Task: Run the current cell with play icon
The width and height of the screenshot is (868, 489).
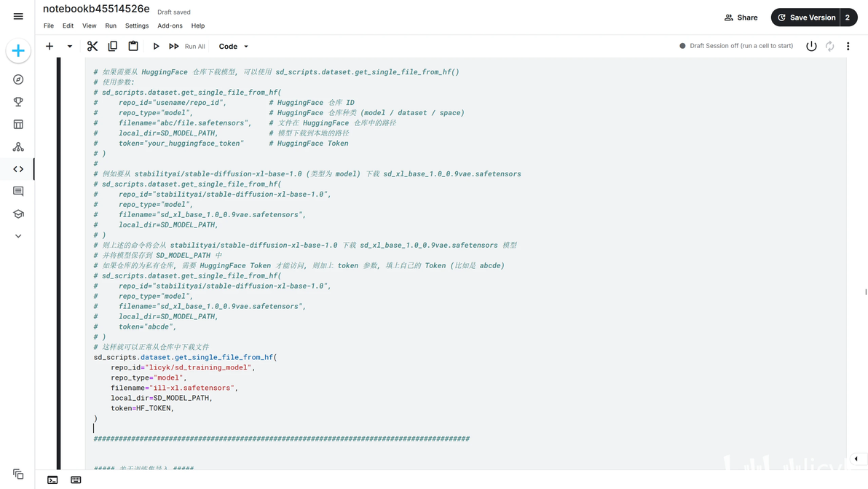Action: click(156, 46)
